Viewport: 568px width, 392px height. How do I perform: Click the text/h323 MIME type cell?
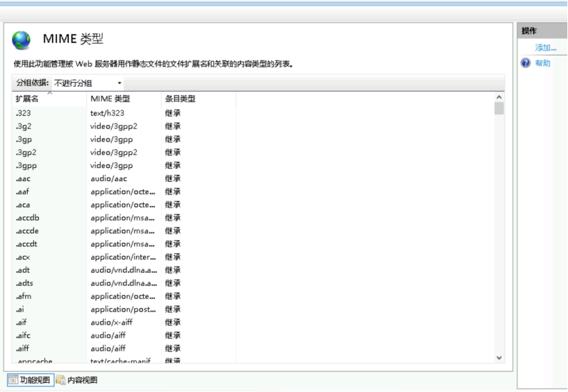(x=107, y=113)
